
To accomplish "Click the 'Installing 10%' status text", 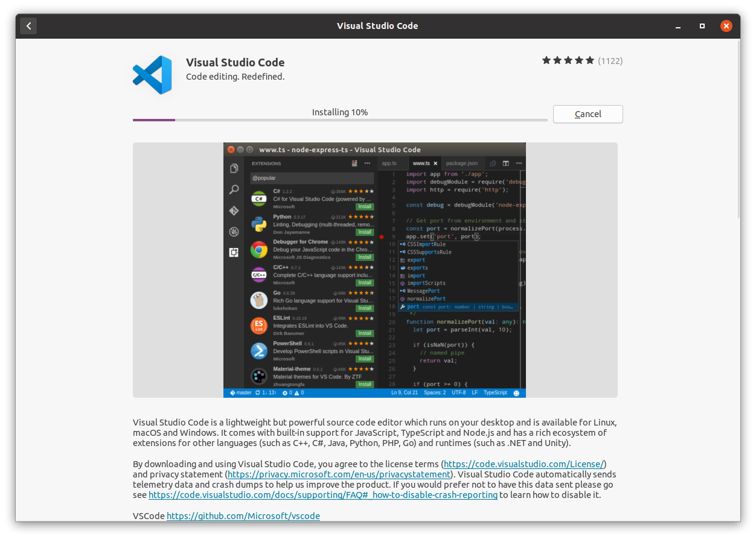I will point(340,112).
